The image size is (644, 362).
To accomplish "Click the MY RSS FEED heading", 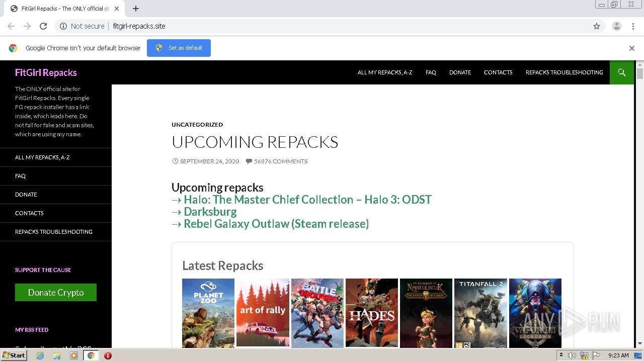I will (x=32, y=330).
